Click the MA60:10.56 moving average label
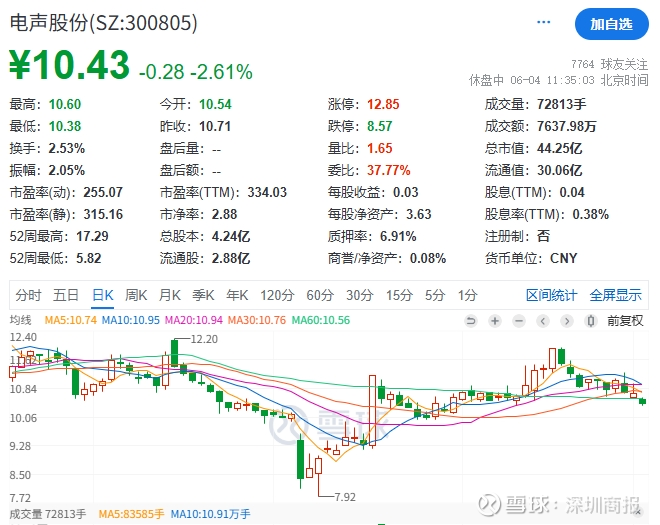660x525 pixels. tap(321, 320)
